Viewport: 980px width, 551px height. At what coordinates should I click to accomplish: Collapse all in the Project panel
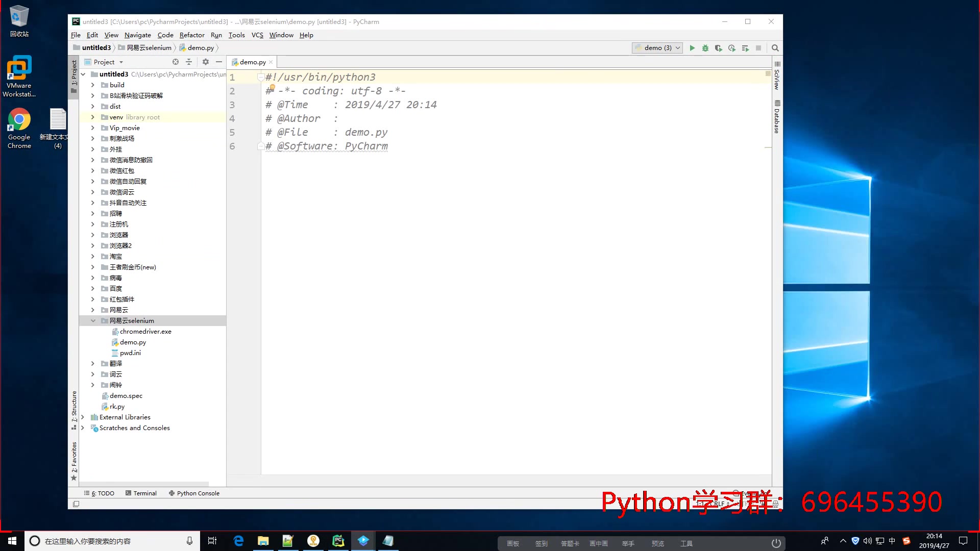(189, 62)
